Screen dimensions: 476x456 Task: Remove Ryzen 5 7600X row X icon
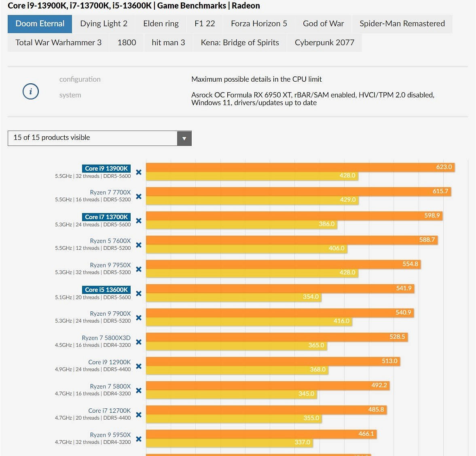[x=139, y=245]
